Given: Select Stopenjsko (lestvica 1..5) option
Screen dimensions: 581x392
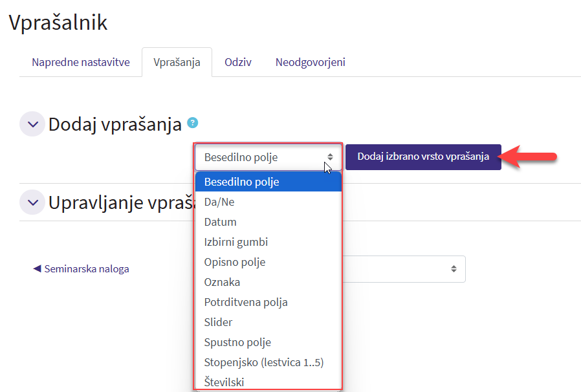Looking at the screenshot, I should point(264,362).
